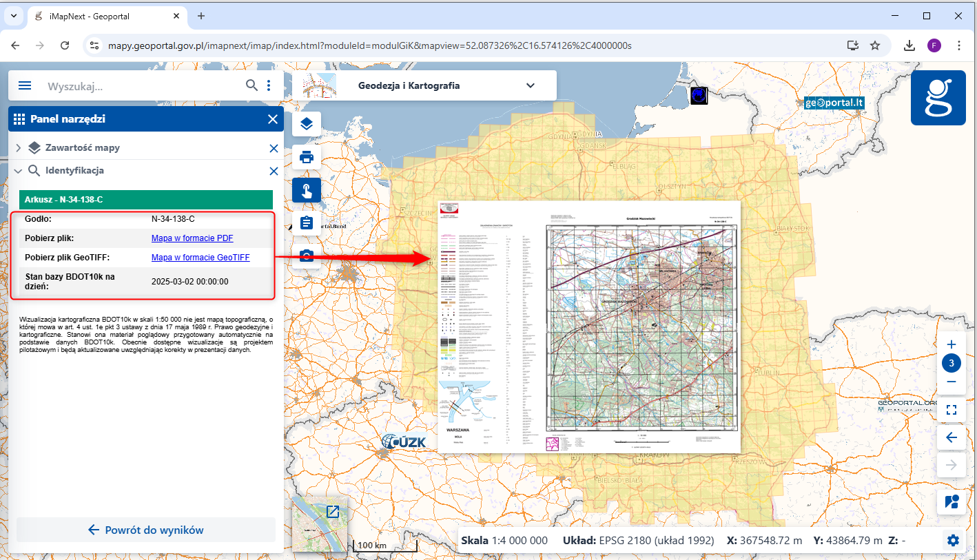Screen dimensions: 977x560
Task: Go to previous map view arrow
Action: [952, 437]
